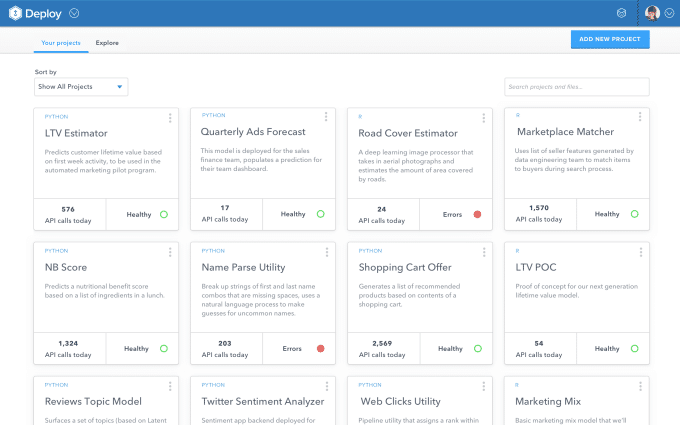This screenshot has height=425, width=680.
Task: Click the NB Score healthy status circle
Action: click(x=164, y=348)
